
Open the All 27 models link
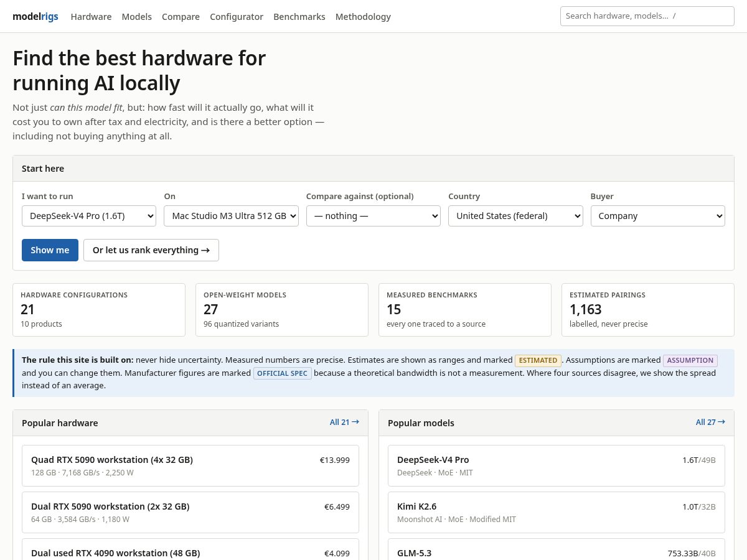(710, 422)
